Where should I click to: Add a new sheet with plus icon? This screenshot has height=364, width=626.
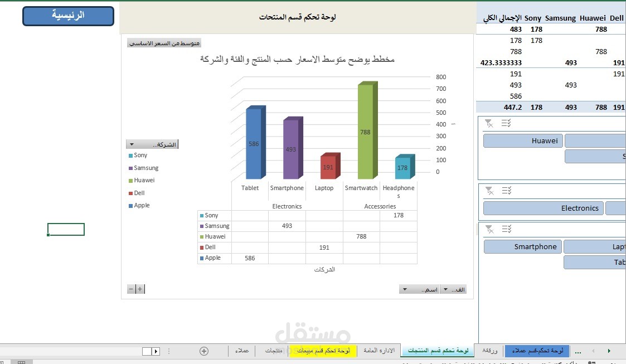[204, 351]
